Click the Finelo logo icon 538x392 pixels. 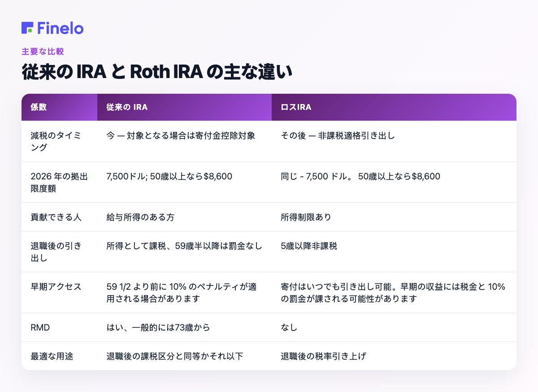(x=27, y=28)
